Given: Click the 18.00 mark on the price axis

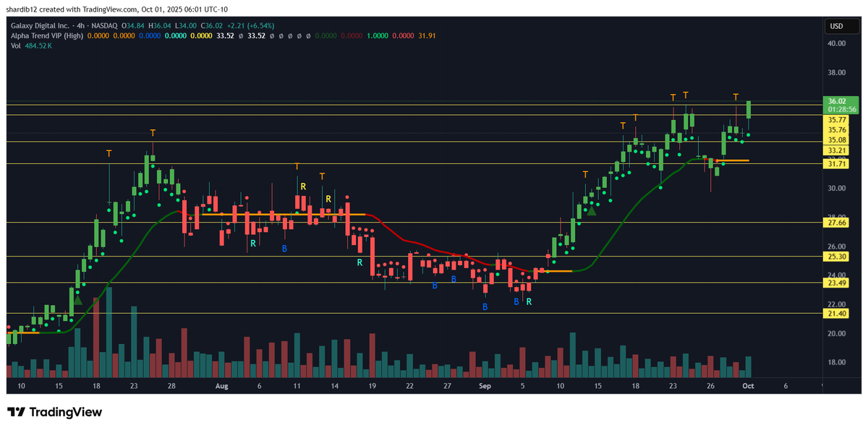Looking at the screenshot, I should [x=837, y=363].
